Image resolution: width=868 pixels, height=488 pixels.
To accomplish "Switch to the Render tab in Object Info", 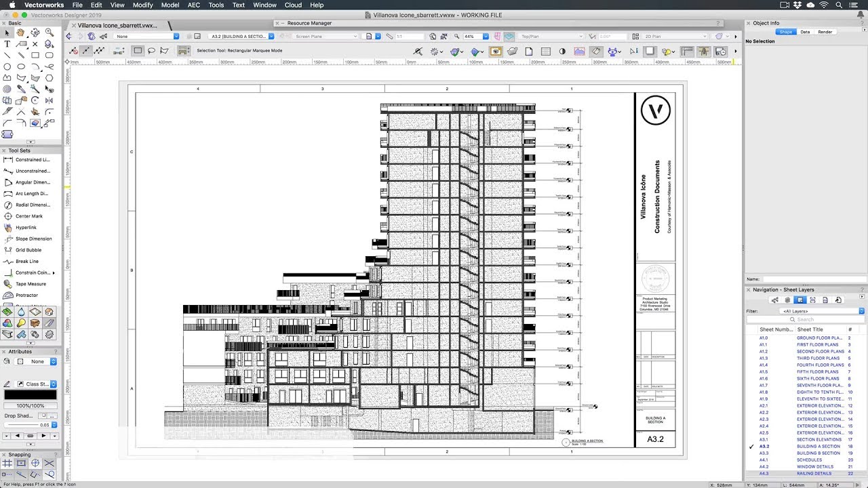I will (x=825, y=32).
